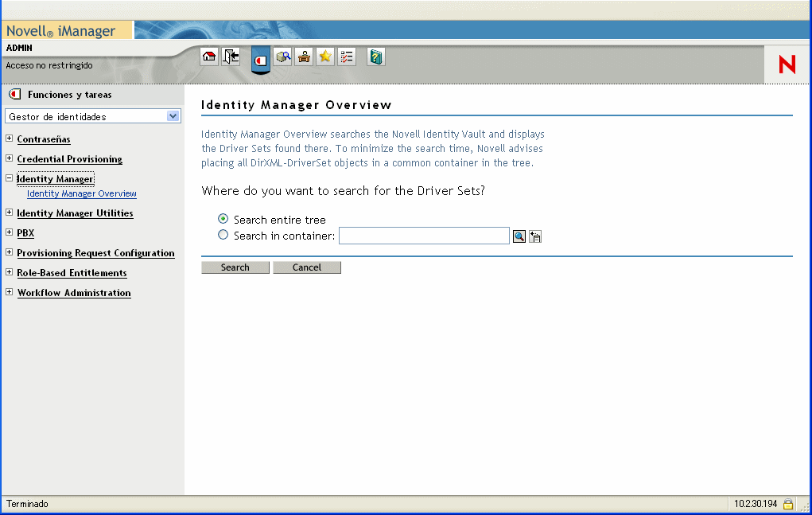Screen dimensions: 812x515
Task: Open the Help book icon
Action: tap(376, 57)
